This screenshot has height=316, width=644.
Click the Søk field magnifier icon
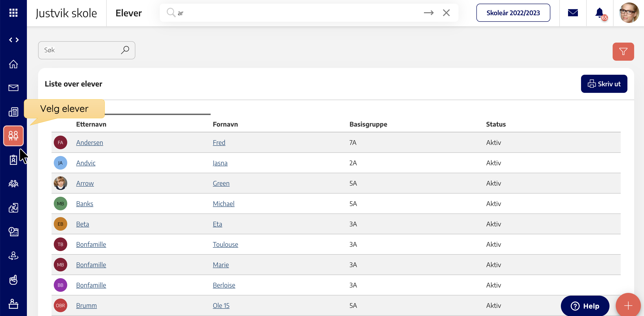[x=125, y=50]
